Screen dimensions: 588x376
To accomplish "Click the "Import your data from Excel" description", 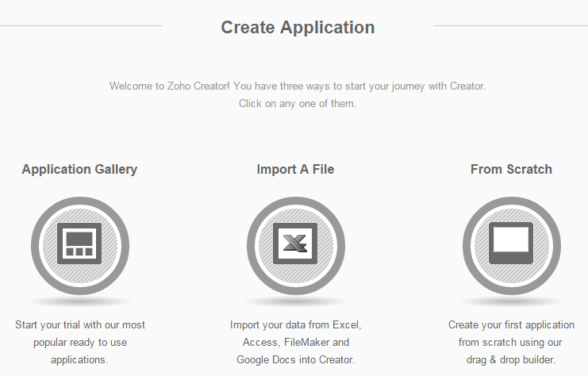I will tap(295, 325).
